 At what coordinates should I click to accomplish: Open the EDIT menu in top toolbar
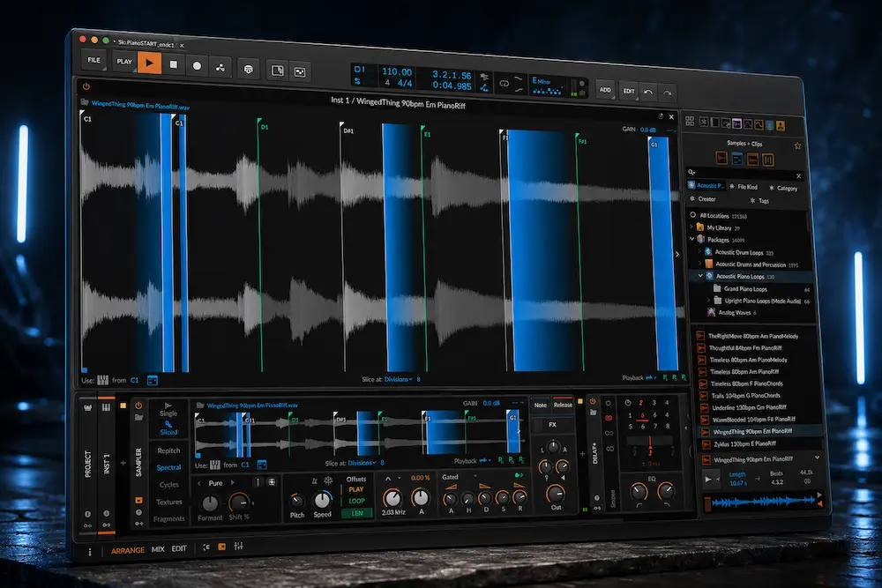click(x=629, y=91)
